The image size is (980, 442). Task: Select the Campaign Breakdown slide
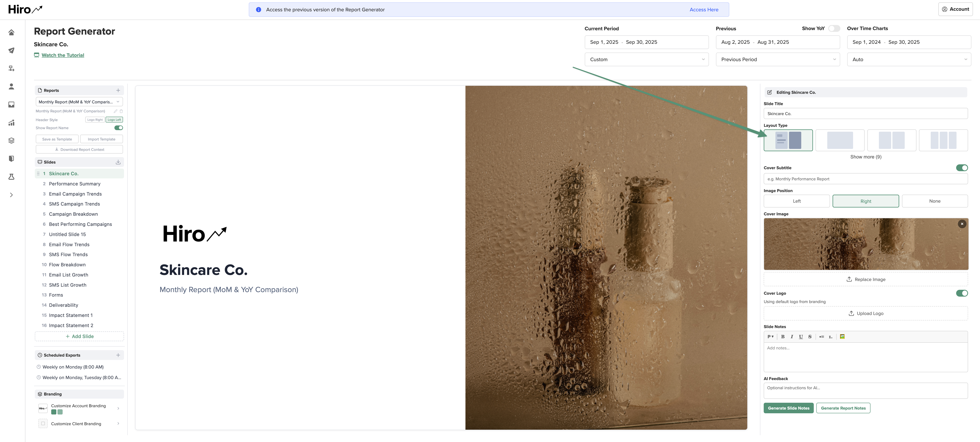[x=79, y=214]
